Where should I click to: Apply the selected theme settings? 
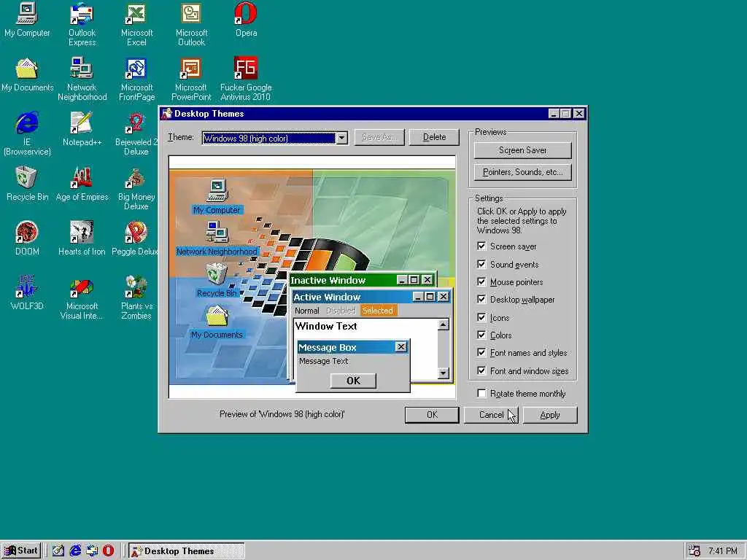click(550, 415)
